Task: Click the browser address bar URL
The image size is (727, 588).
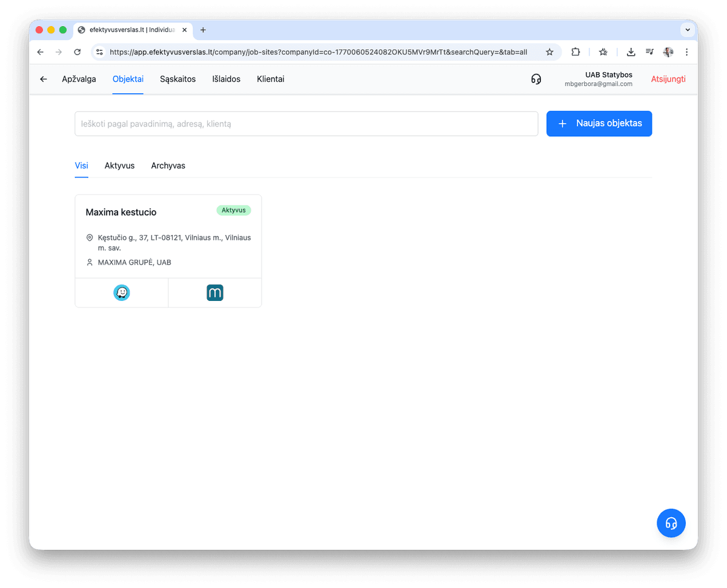Action: tap(318, 52)
